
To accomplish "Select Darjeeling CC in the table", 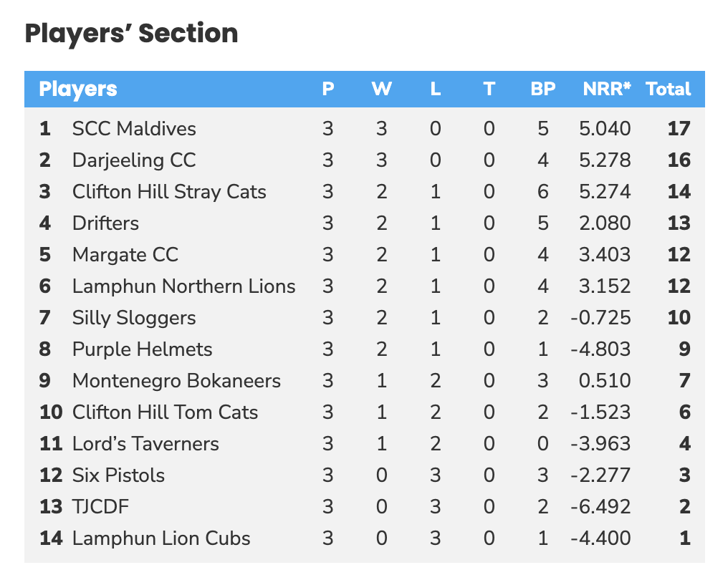I will pos(134,160).
